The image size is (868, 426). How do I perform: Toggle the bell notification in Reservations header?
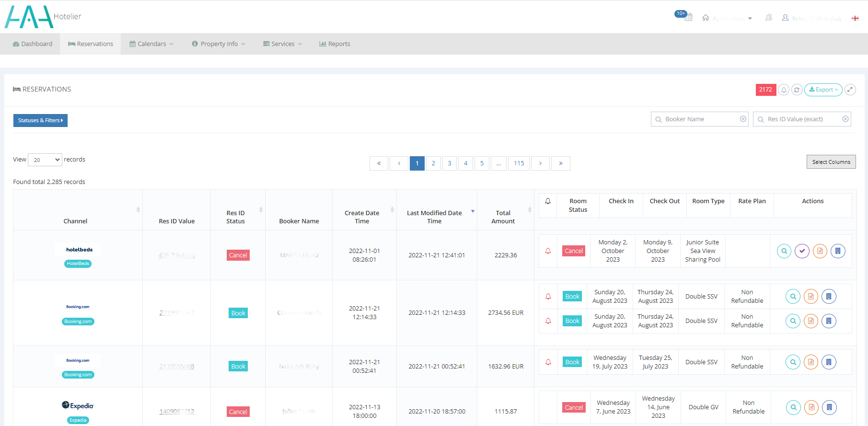(784, 90)
